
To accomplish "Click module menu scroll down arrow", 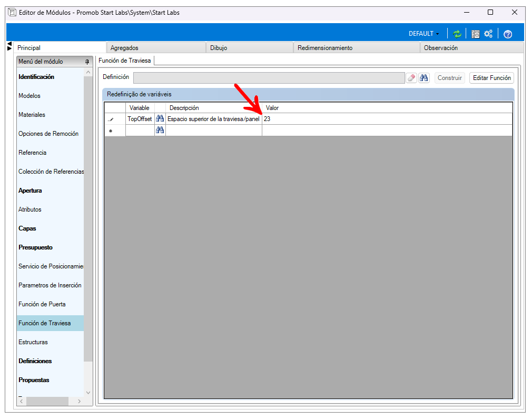I will [x=88, y=393].
